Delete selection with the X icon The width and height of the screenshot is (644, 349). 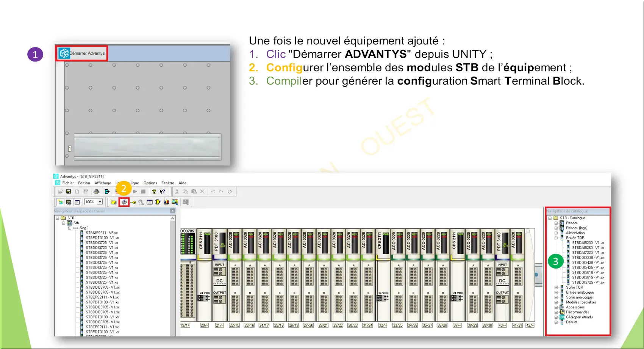click(202, 192)
